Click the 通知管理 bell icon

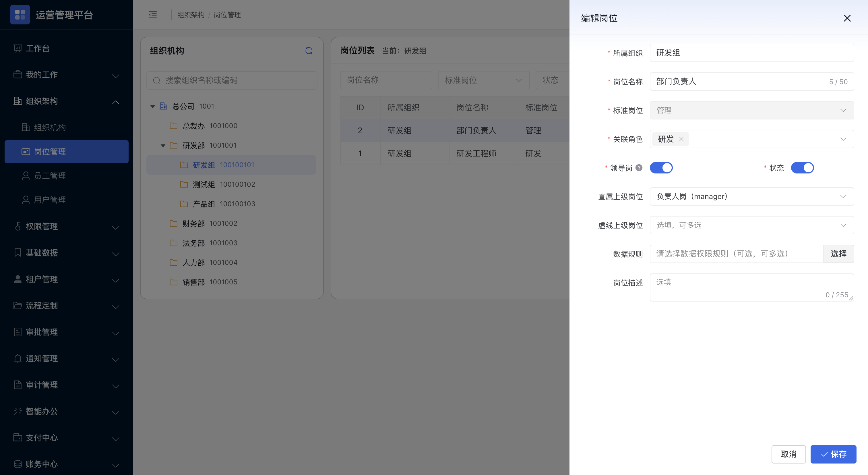(x=18, y=358)
